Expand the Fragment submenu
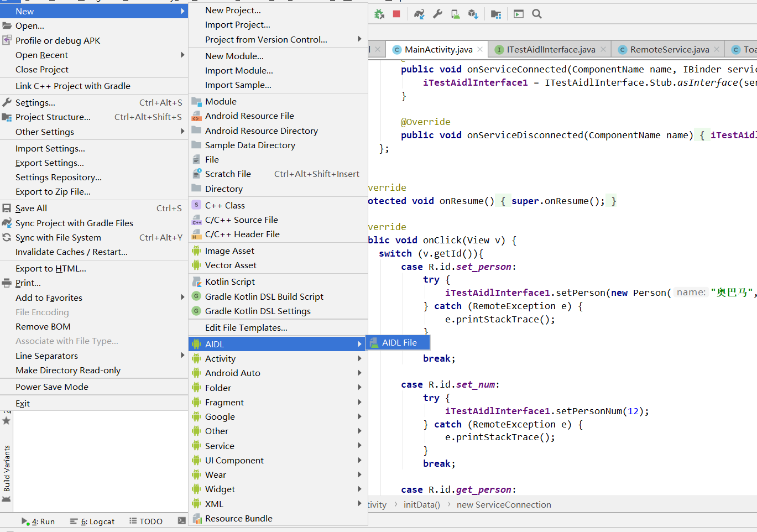The height and width of the screenshot is (532, 757). click(278, 402)
